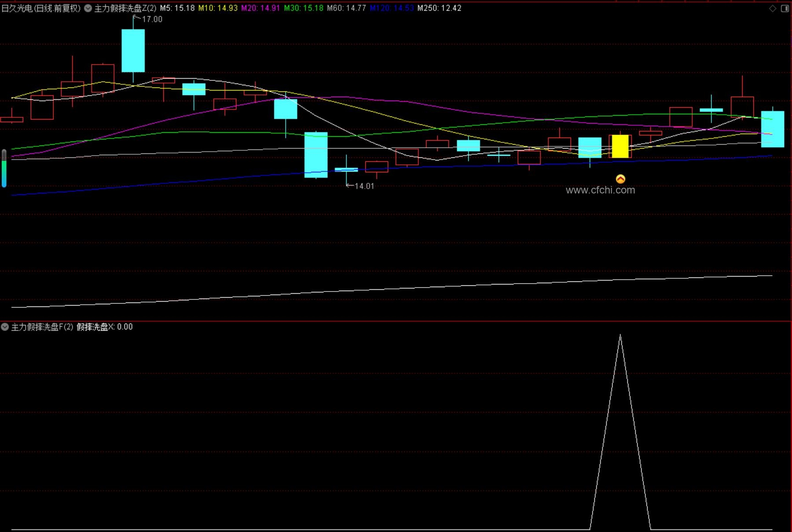
Task: Click the magenta M20: 14.91 label
Action: (x=260, y=8)
